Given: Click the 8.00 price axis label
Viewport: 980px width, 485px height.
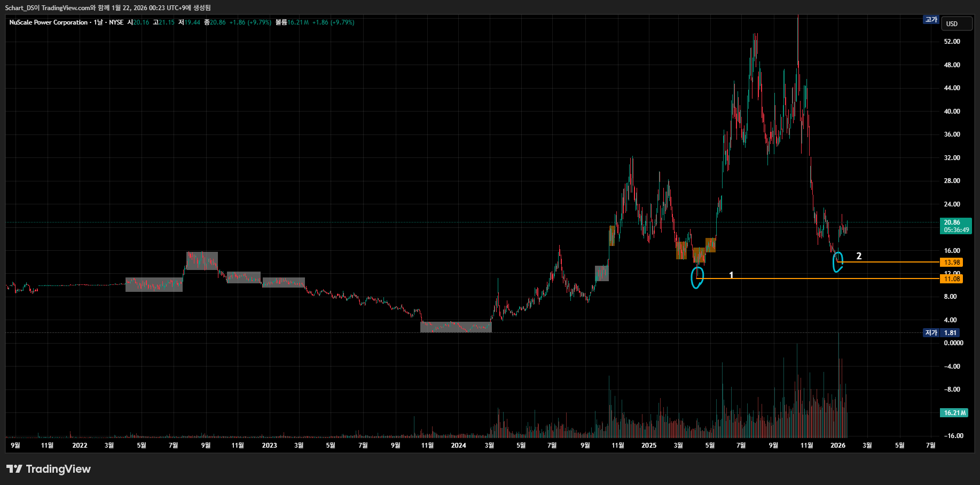Looking at the screenshot, I should pyautogui.click(x=950, y=297).
